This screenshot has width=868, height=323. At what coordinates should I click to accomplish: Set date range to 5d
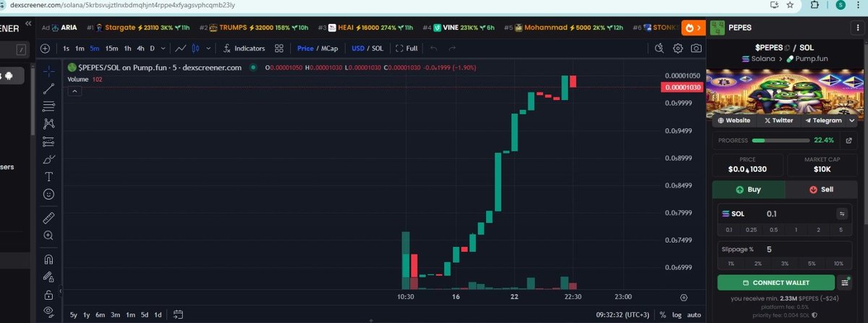[x=145, y=314]
